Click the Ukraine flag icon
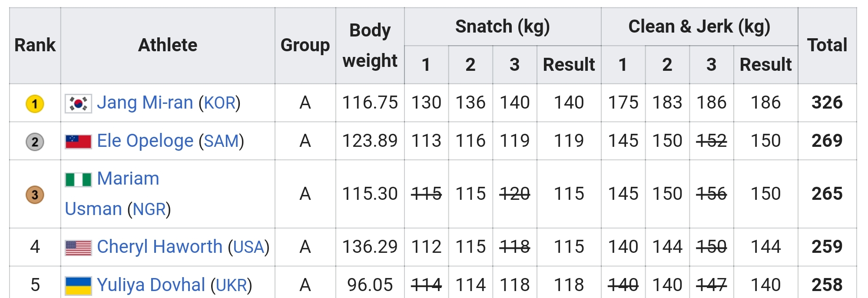 click(78, 286)
